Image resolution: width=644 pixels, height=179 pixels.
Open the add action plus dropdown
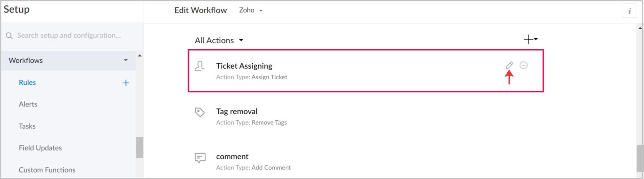click(x=531, y=39)
